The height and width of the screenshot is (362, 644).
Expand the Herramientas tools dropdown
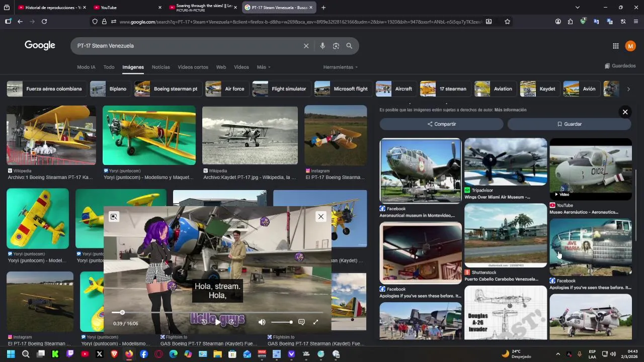pos(341,67)
